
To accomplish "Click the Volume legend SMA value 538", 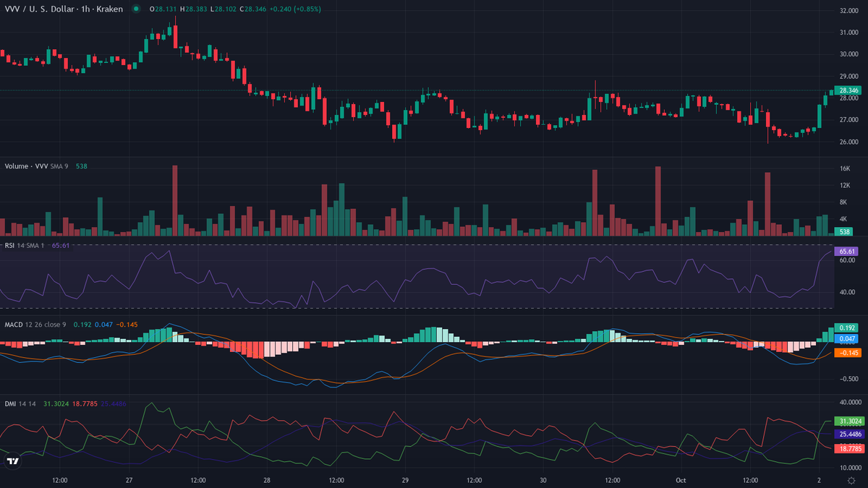I will (82, 166).
